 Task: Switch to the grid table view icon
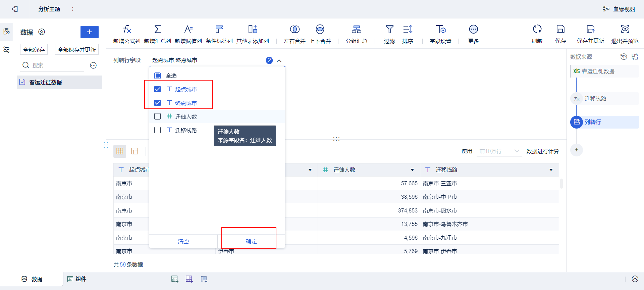[120, 151]
